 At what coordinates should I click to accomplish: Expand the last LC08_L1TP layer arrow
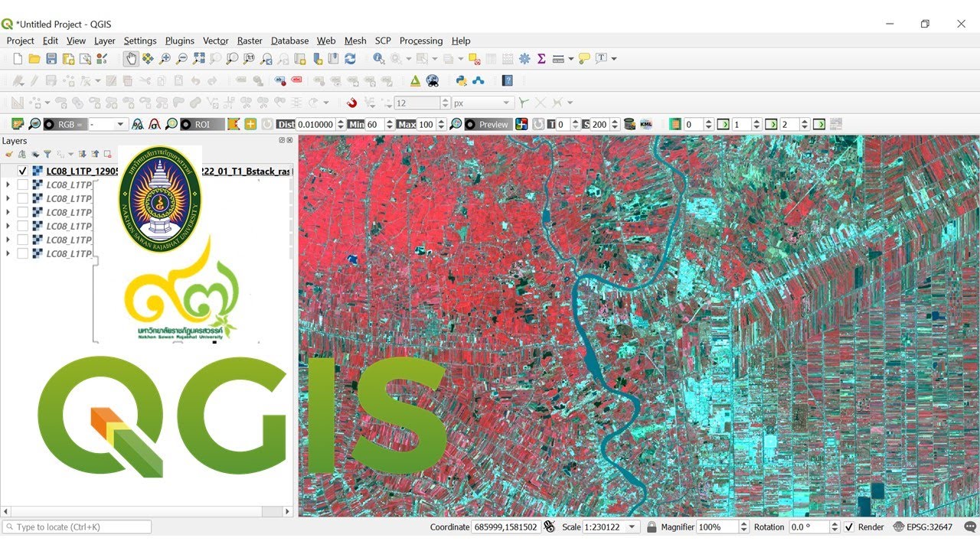click(x=8, y=254)
